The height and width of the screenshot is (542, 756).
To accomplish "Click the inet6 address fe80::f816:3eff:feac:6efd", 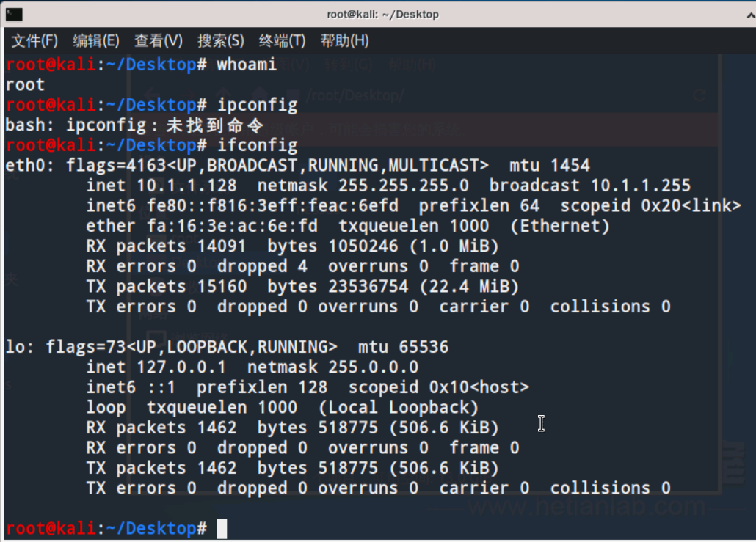I will [x=272, y=205].
